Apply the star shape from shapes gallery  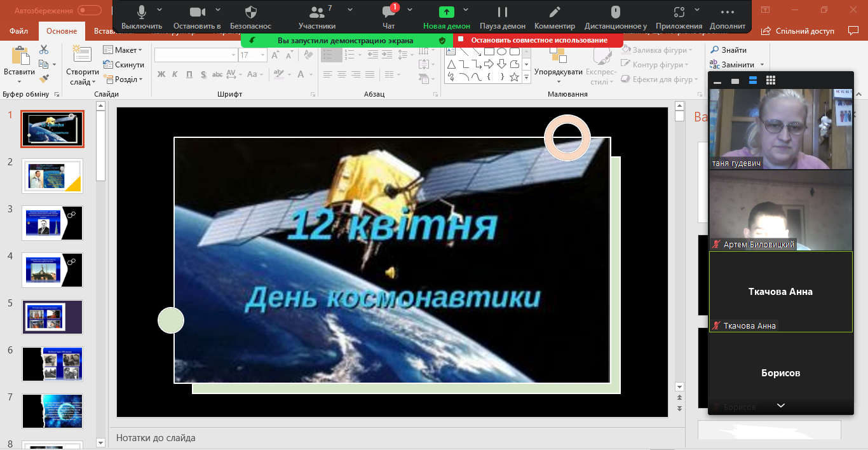(x=514, y=78)
